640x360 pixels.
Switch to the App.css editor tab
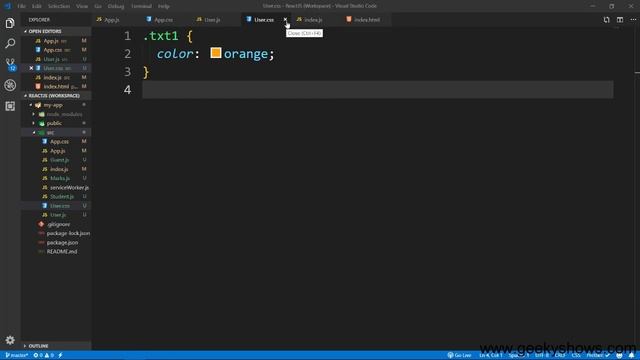pyautogui.click(x=167, y=20)
